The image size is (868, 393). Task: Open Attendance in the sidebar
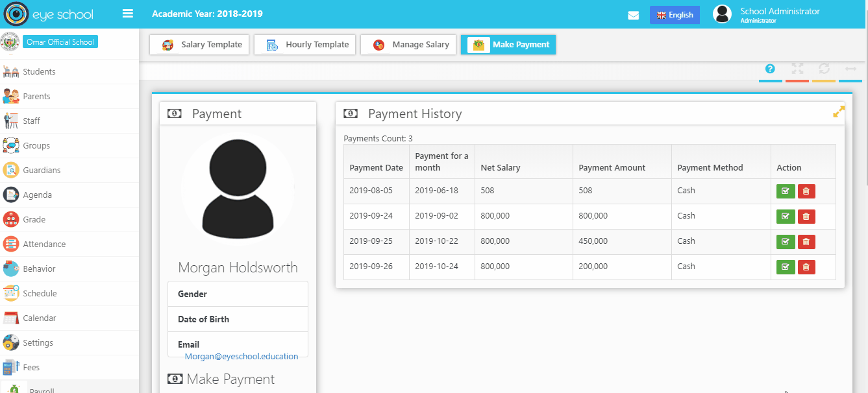click(69, 244)
